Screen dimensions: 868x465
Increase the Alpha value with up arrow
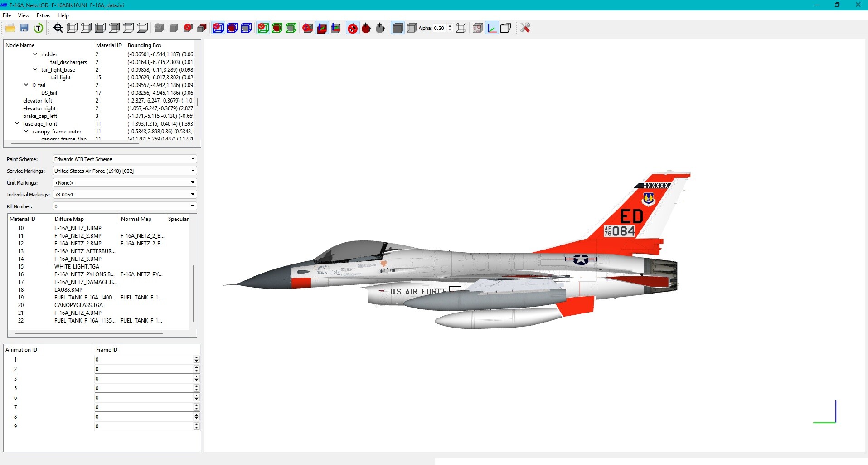[450, 26]
